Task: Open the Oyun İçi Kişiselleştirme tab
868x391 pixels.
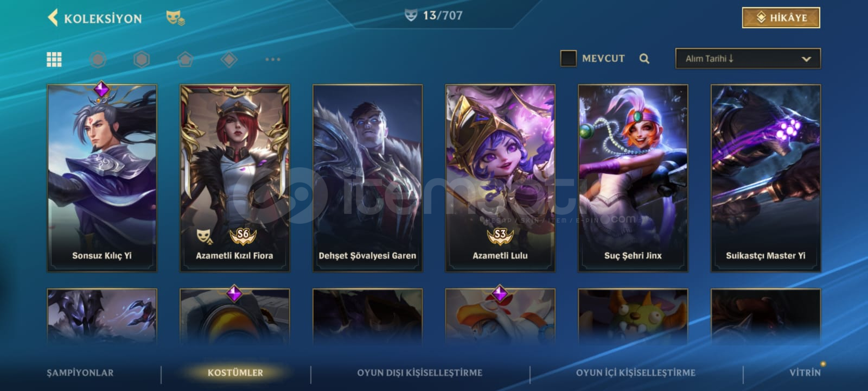Action: 636,373
